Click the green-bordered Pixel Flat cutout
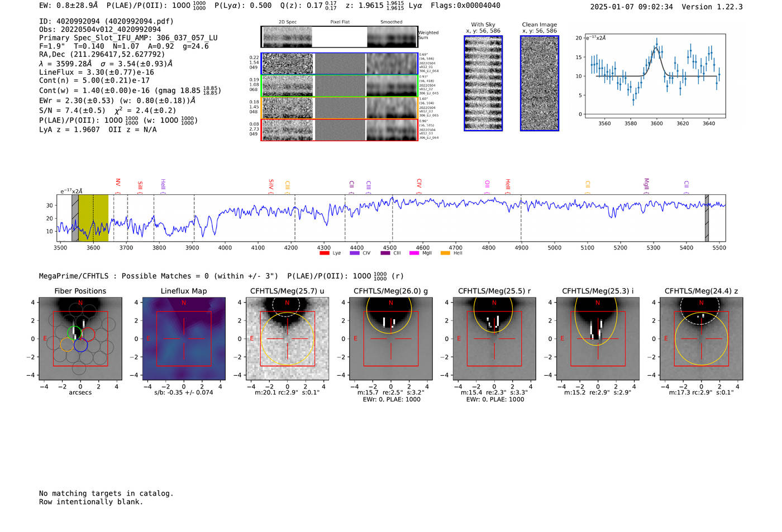Screen dimensions: 782x532 pos(340,86)
